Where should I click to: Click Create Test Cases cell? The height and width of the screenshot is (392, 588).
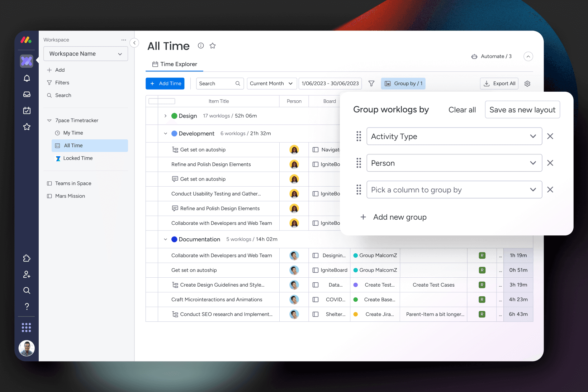433,285
